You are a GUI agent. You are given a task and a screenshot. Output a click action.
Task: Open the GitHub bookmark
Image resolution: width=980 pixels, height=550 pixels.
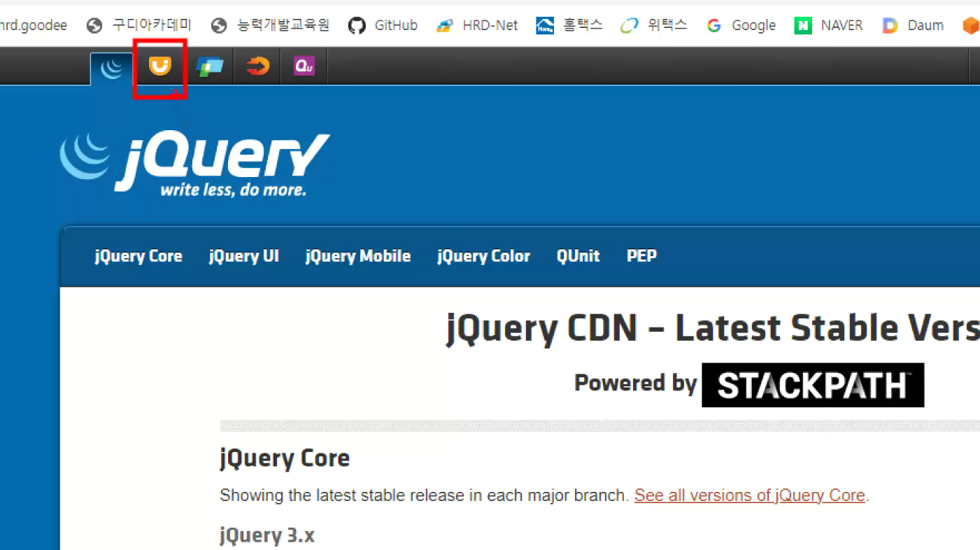[x=383, y=25]
